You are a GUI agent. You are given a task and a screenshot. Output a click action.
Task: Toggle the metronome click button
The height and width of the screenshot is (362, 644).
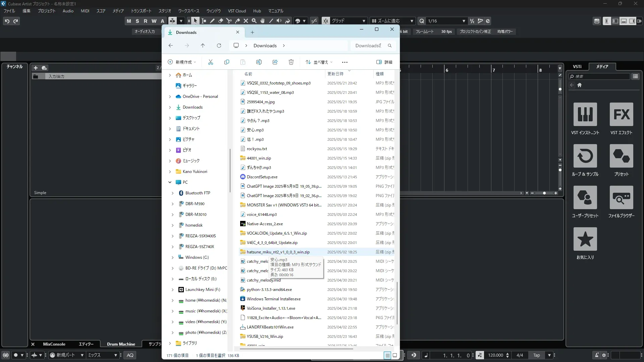point(596,355)
